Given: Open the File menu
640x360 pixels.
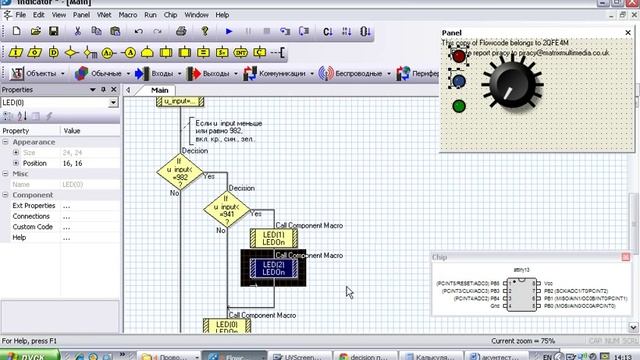Looking at the screenshot, I should 20,15.
